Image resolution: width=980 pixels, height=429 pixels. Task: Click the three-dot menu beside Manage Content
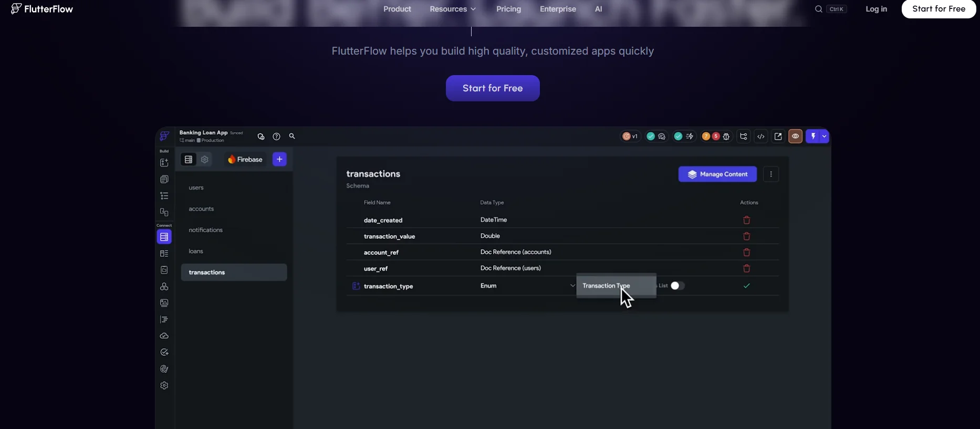(x=771, y=174)
